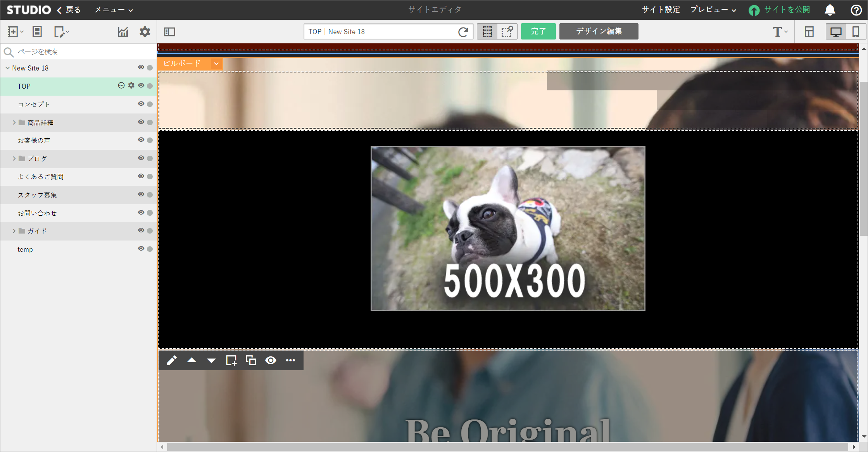This screenshot has width=868, height=452.
Task: Open the ビルボード block dropdown arrow
Action: coord(216,64)
